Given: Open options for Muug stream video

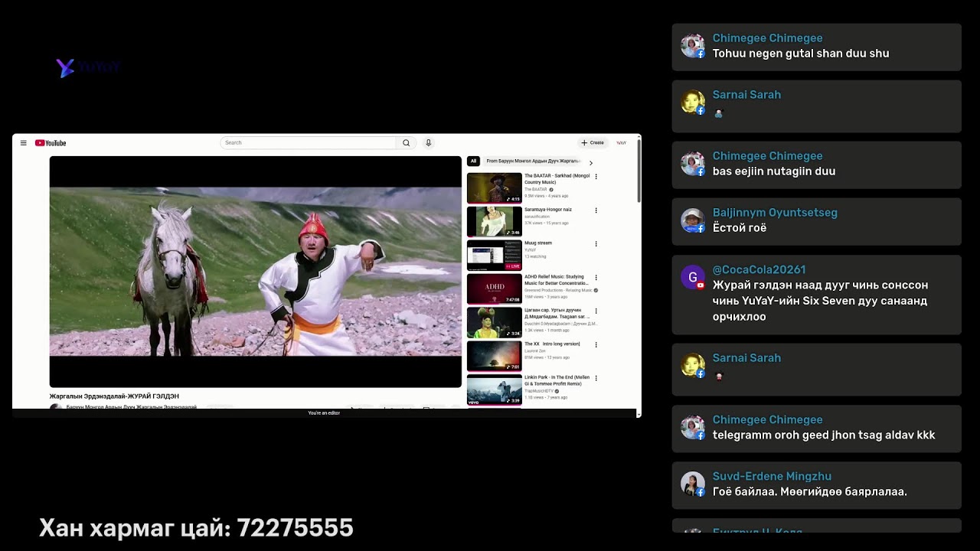Looking at the screenshot, I should click(596, 244).
